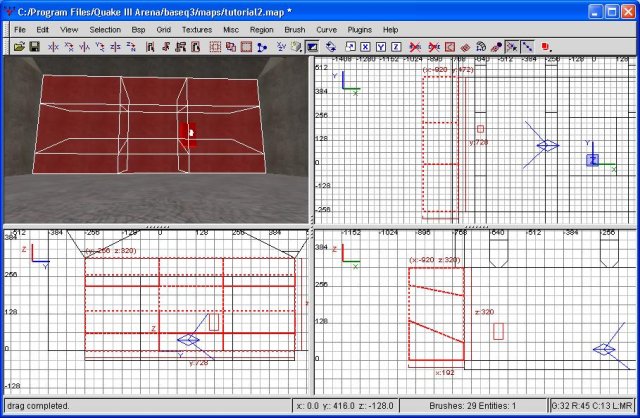This screenshot has height=418, width=640.
Task: Flip selection along the Y axis
Action: [x=84, y=47]
